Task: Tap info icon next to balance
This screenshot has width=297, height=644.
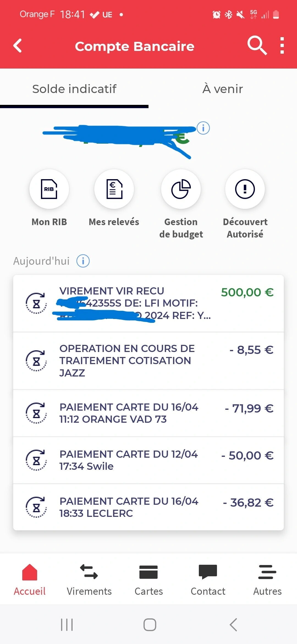Action: point(204,128)
